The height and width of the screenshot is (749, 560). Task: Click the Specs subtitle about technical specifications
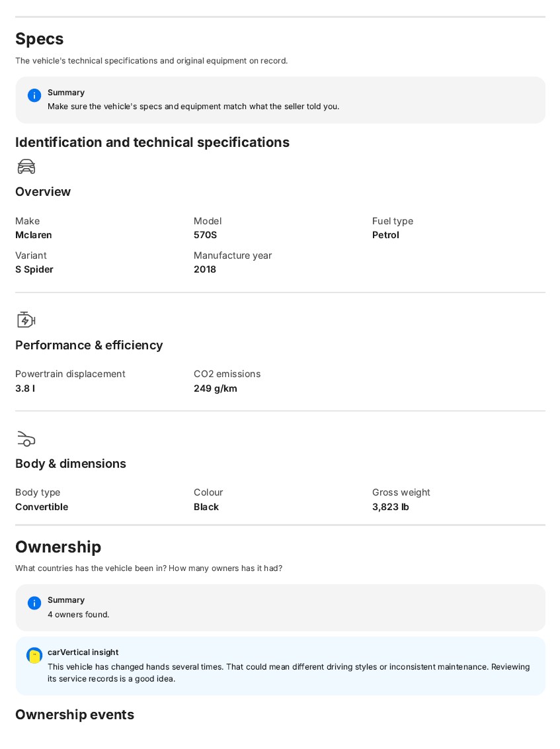pyautogui.click(x=151, y=61)
